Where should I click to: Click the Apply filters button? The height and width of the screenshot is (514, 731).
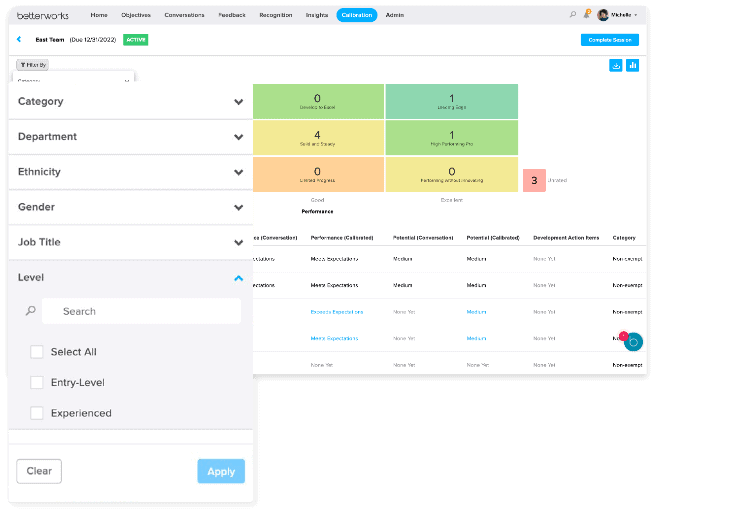(221, 471)
